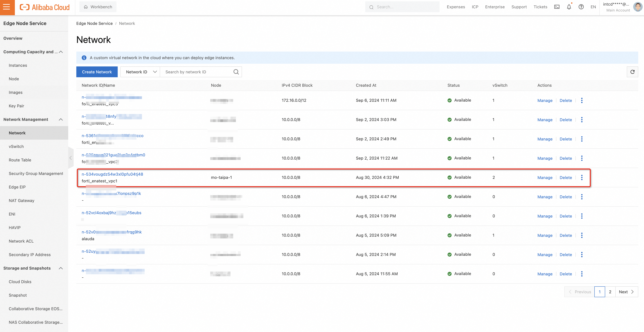The height and width of the screenshot is (332, 644).
Task: Open more actions for Aug 5 11:55 AM network
Action: tap(582, 274)
